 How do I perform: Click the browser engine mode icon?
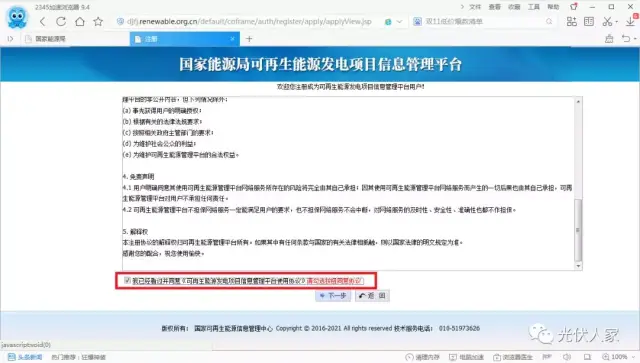pyautogui.click(x=388, y=22)
